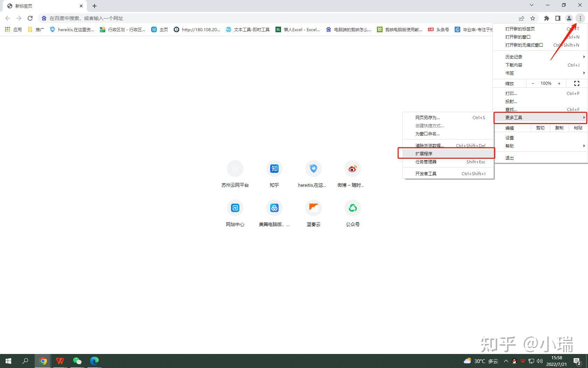Open 扩展程序 from the submenu
Image resolution: width=588 pixels, height=368 pixels.
pos(424,153)
